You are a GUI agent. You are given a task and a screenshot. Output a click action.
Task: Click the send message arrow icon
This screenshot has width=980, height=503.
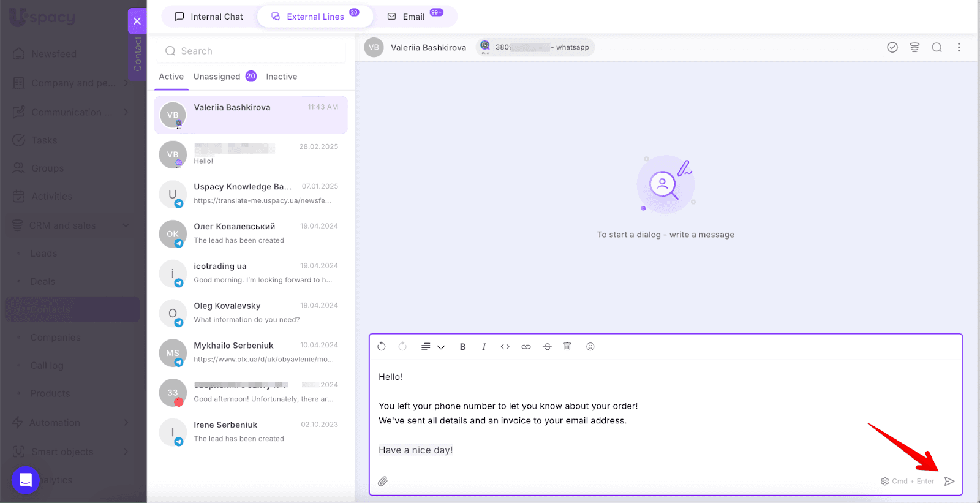pos(949,482)
